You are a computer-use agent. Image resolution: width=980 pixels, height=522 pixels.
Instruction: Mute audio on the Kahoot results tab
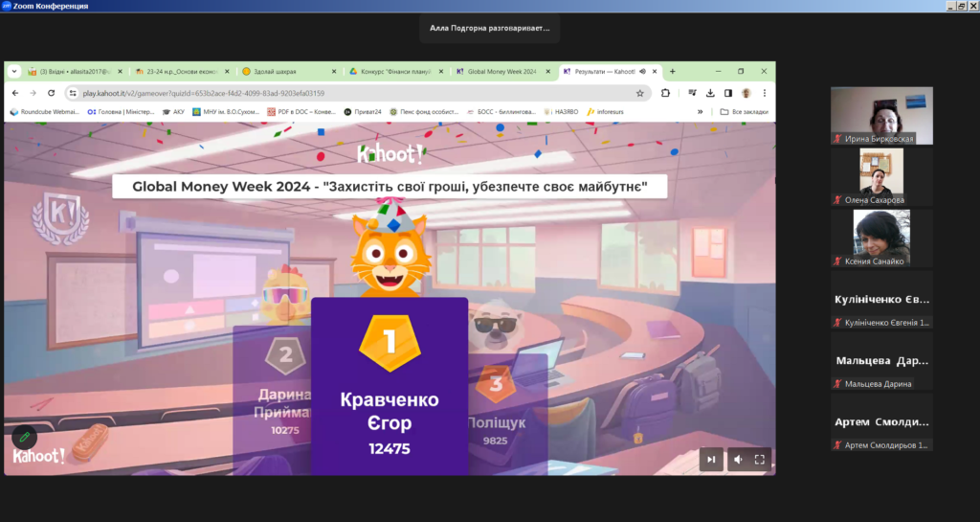click(x=642, y=71)
